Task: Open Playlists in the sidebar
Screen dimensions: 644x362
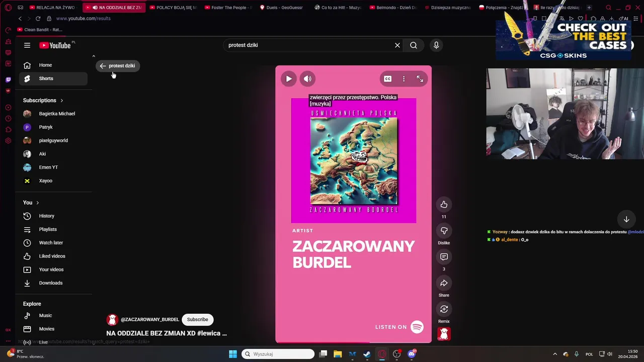Action: (x=53, y=229)
